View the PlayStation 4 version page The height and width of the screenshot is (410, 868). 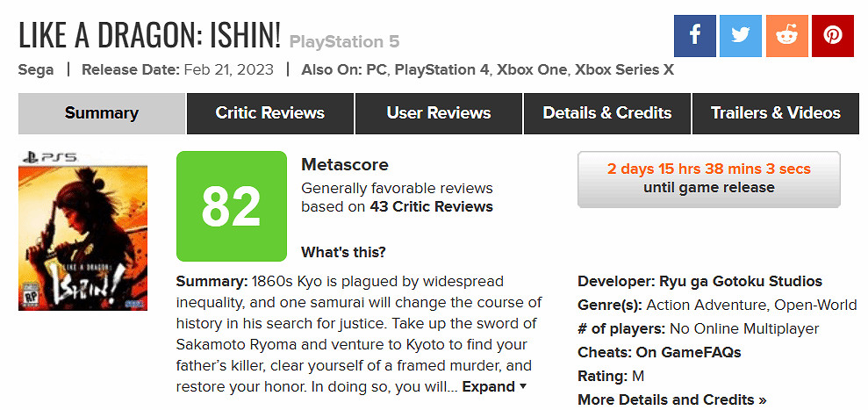point(441,69)
